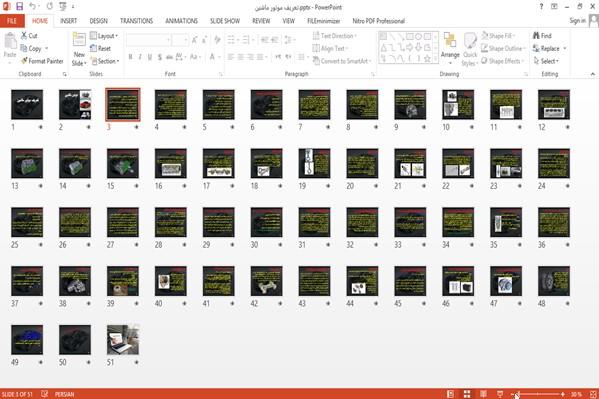The height and width of the screenshot is (399, 599).
Task: Switch to the TRANSITIONS tab
Action: pyautogui.click(x=136, y=21)
